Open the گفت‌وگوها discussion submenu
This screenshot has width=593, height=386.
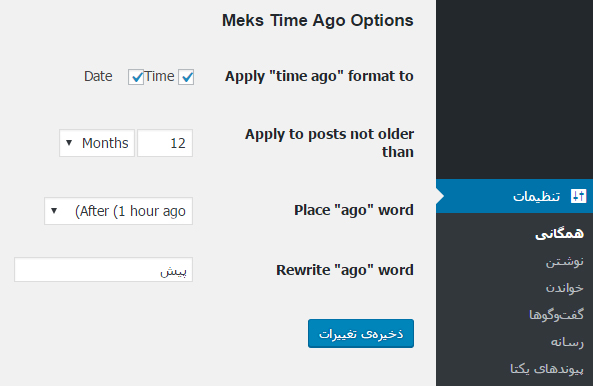tap(556, 315)
